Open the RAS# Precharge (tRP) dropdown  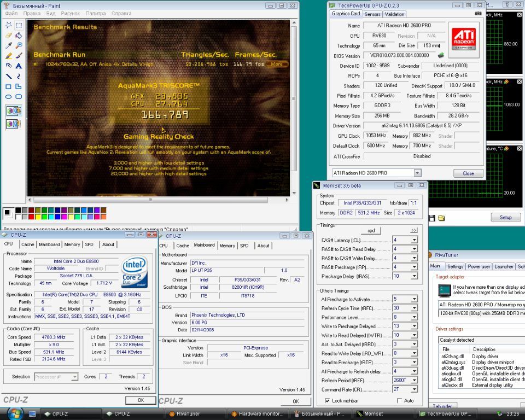click(x=414, y=267)
